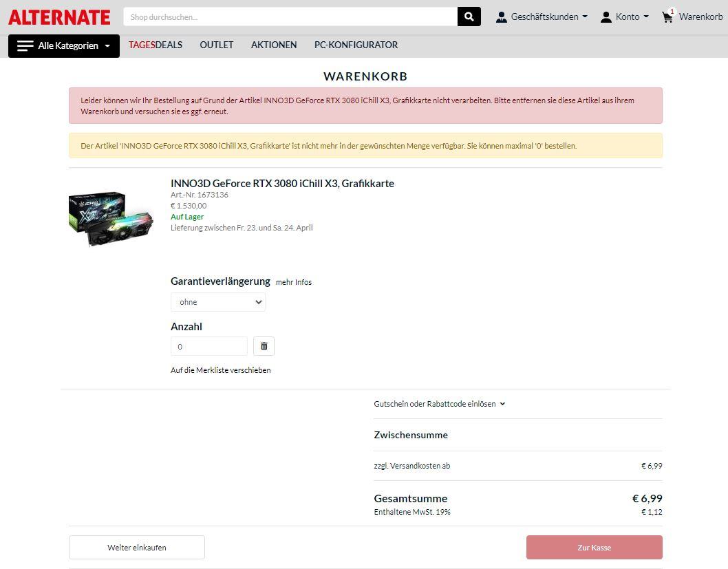Click Weiter einkaufen button
Viewport: 728px width, 569px height.
pyautogui.click(x=136, y=548)
